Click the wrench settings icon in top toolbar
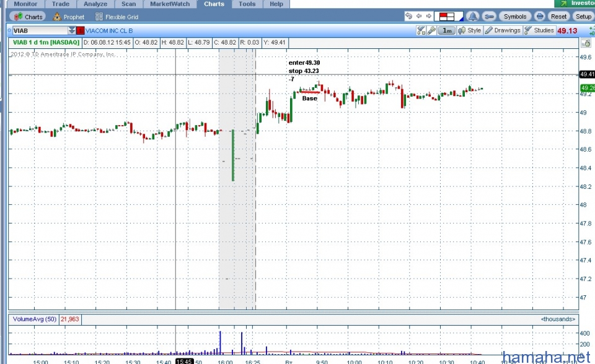This screenshot has height=364, width=595. pyautogui.click(x=489, y=16)
